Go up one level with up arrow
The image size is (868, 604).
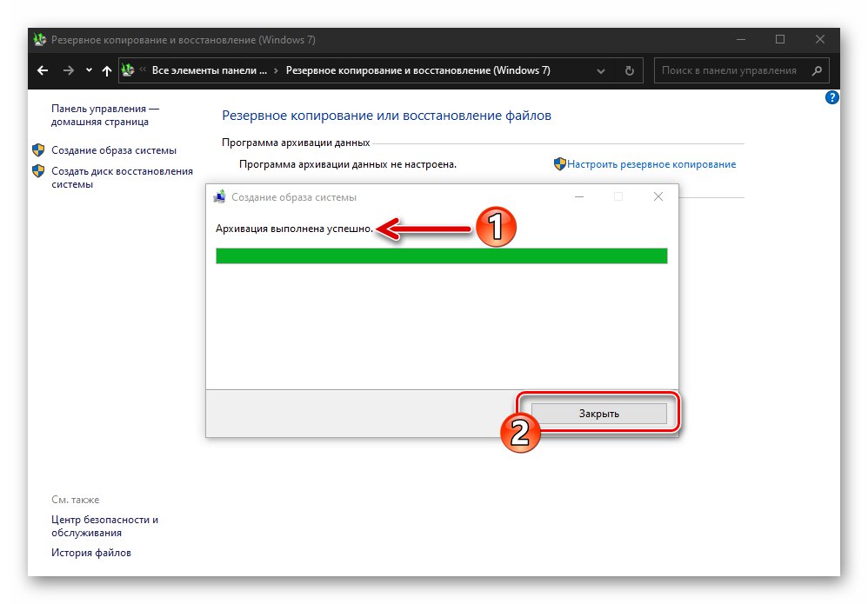point(107,70)
